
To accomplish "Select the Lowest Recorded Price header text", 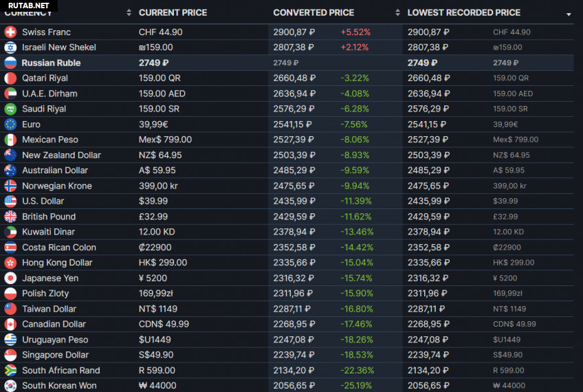I will pyautogui.click(x=463, y=13).
